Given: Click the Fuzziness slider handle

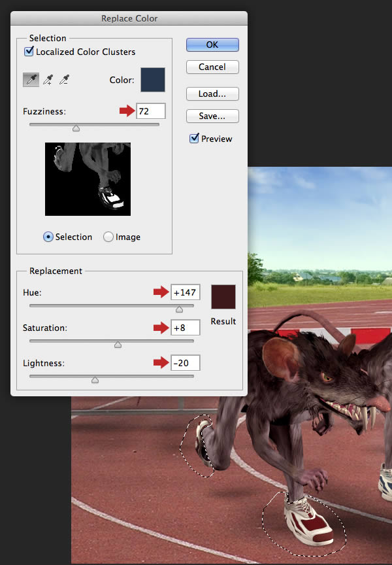Looking at the screenshot, I should tap(76, 128).
